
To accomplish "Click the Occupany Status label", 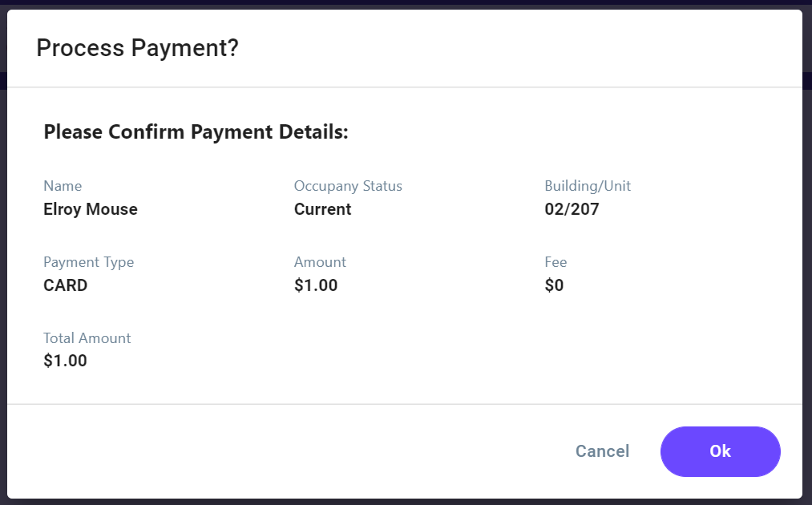I will (348, 186).
